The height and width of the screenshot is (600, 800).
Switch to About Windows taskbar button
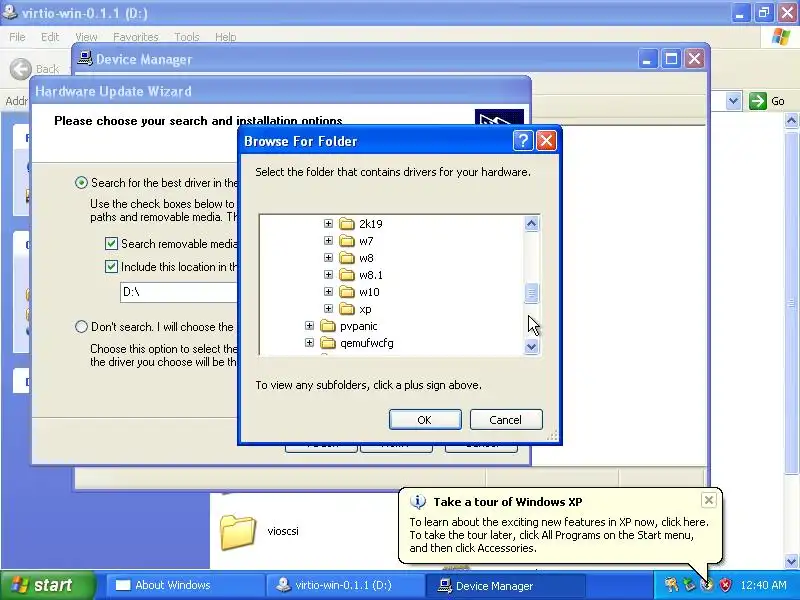[x=185, y=585]
